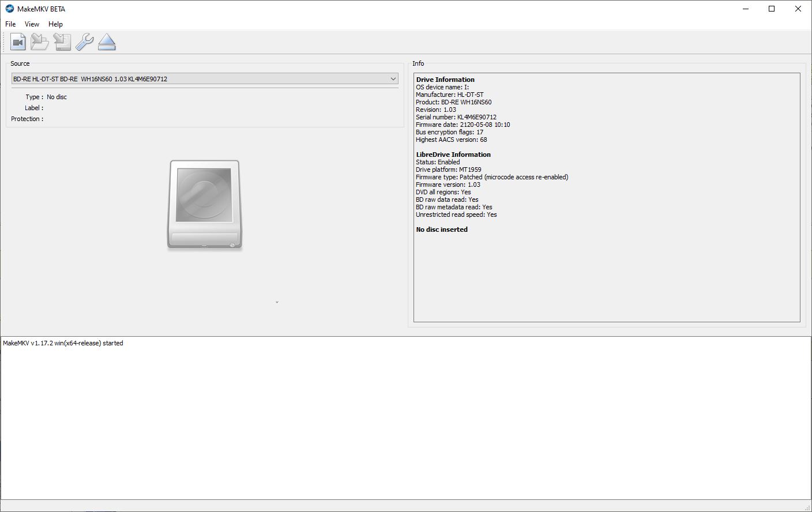Open the Help menu

pos(55,24)
